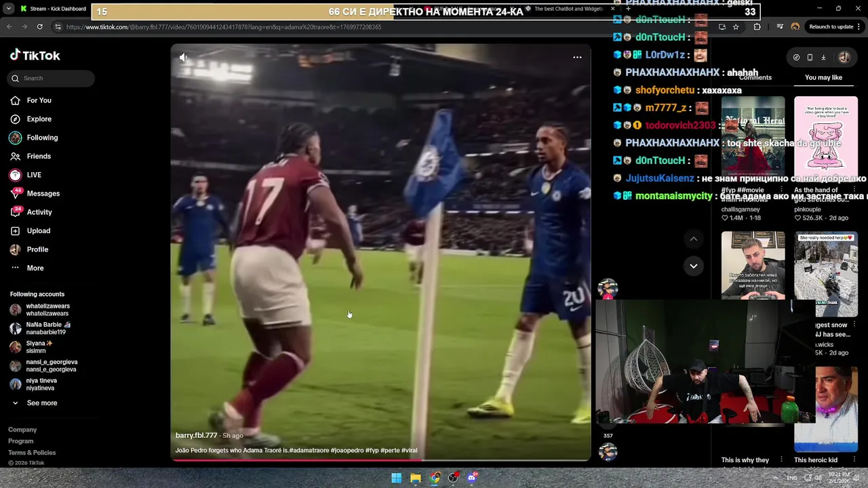The height and width of the screenshot is (488, 868).
Task: Open niya tineva account
Action: (42, 384)
